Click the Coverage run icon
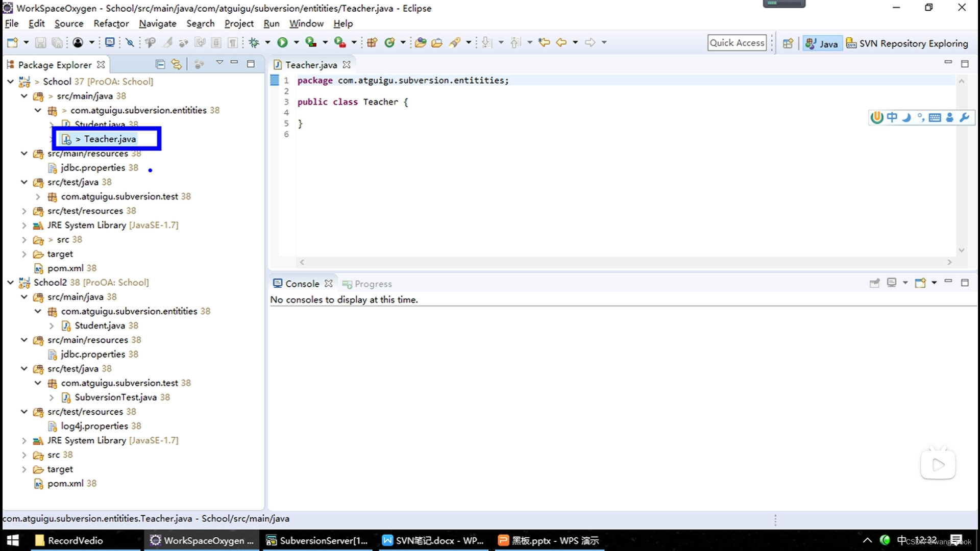980x551 pixels. pyautogui.click(x=311, y=42)
